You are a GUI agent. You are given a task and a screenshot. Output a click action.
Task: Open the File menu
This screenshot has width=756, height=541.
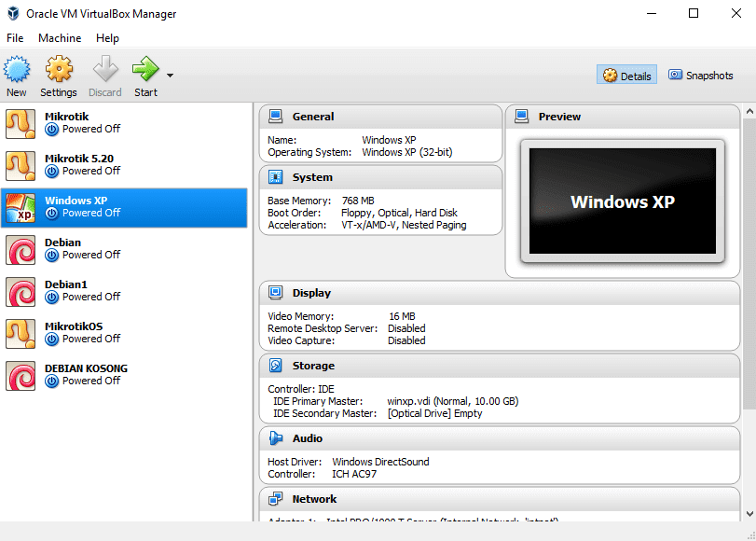[x=15, y=37]
